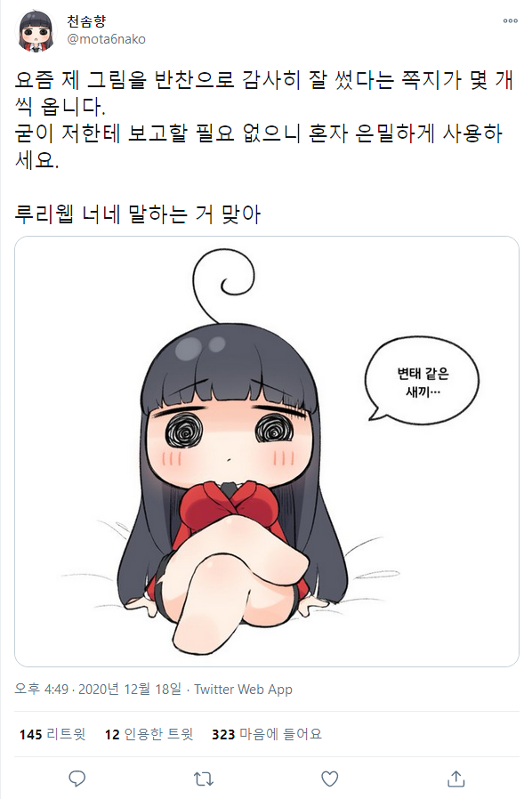Click the tweet text mentioning 루리웹
The image size is (532, 799).
(x=138, y=214)
